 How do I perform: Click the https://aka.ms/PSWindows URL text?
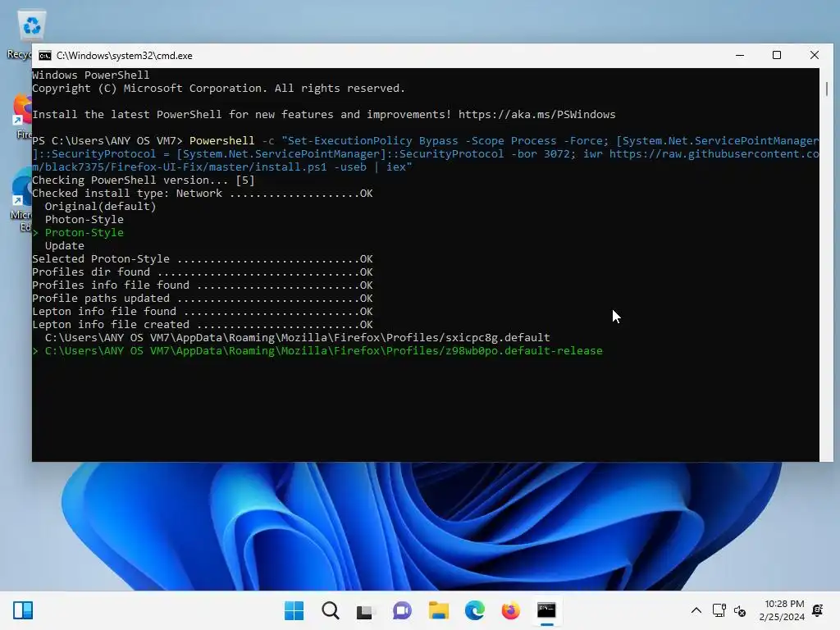pos(536,115)
